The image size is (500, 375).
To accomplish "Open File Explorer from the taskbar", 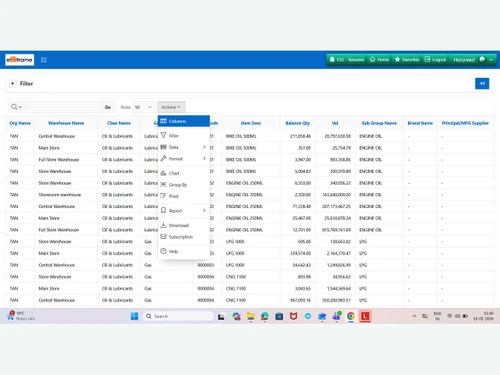I will coord(251,316).
